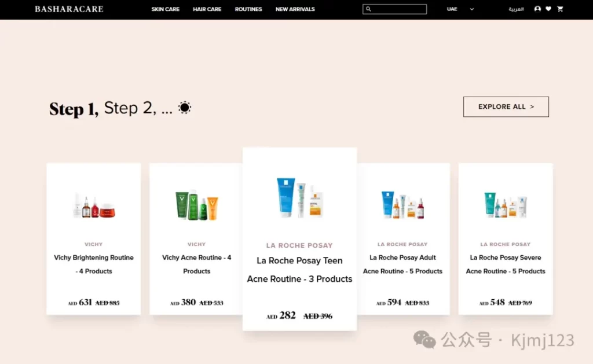593x364 pixels.
Task: Select the Step 1 heading tab
Action: [74, 109]
